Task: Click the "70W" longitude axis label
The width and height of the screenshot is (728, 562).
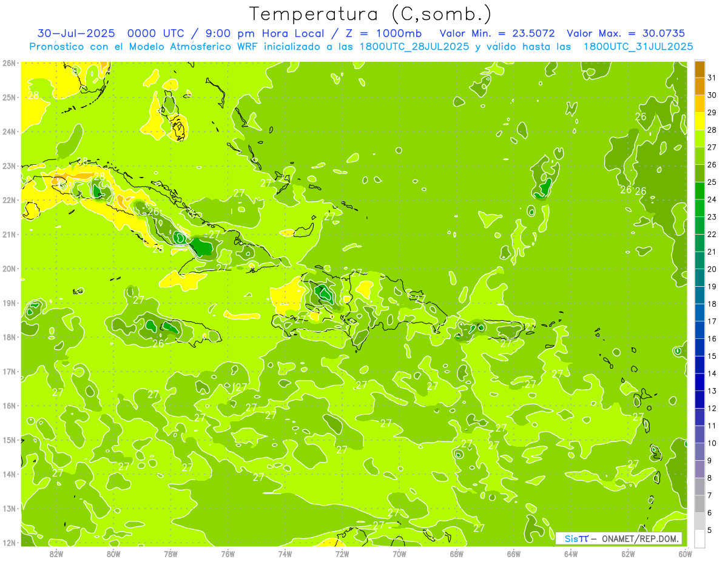Action: pyautogui.click(x=399, y=554)
